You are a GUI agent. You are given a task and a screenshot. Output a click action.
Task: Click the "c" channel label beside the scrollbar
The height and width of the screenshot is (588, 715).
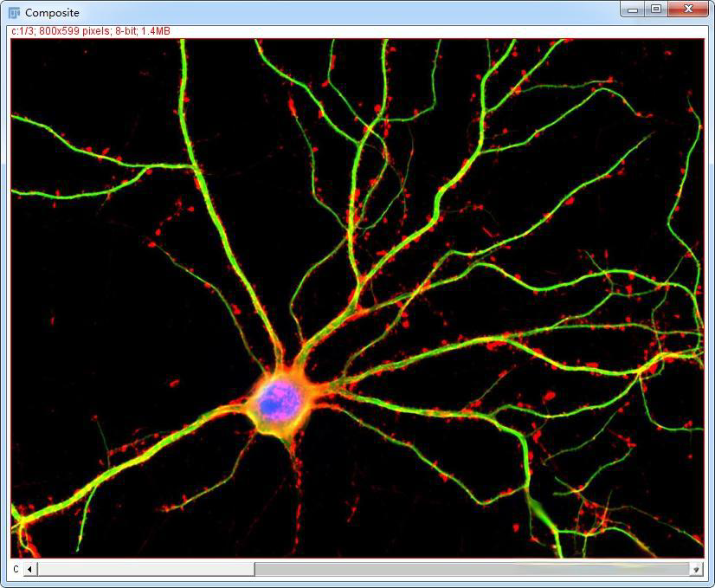click(x=16, y=569)
